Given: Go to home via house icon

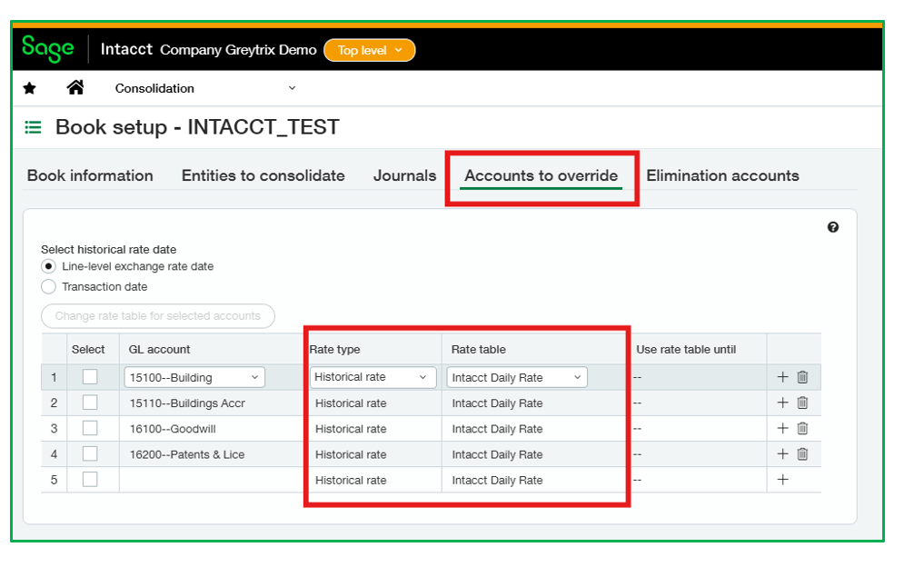Looking at the screenshot, I should [x=75, y=88].
